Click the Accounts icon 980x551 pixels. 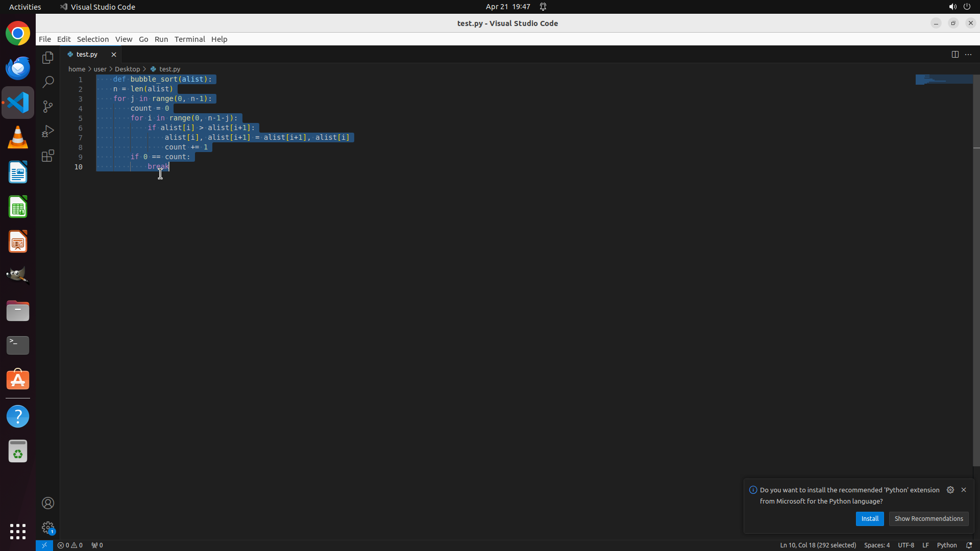(x=48, y=503)
